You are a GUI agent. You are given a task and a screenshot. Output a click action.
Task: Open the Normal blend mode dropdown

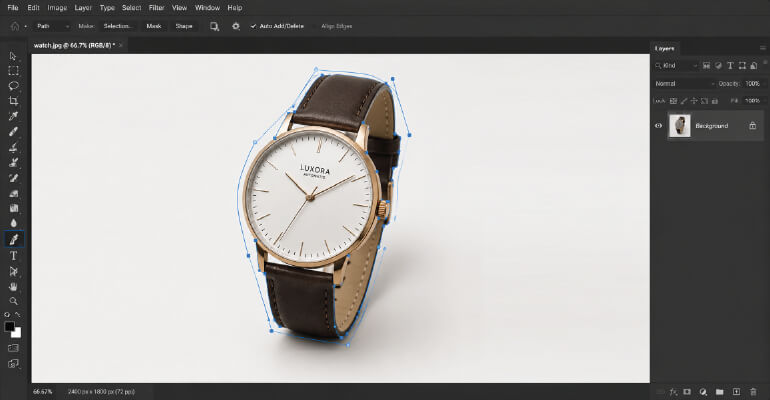point(685,84)
